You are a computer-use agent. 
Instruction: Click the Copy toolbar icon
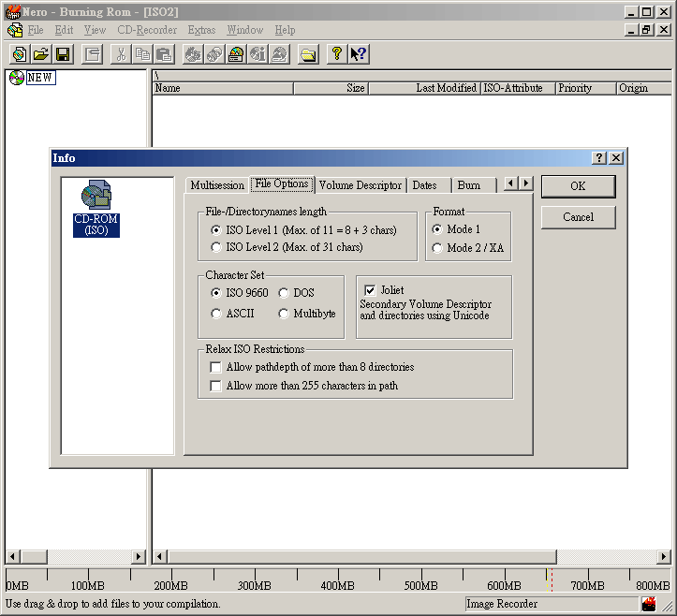(143, 54)
